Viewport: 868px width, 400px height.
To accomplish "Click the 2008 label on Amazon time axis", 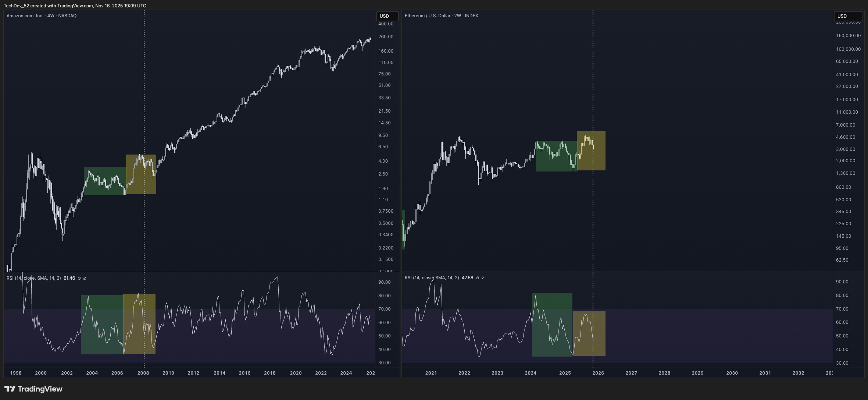I will (x=143, y=373).
